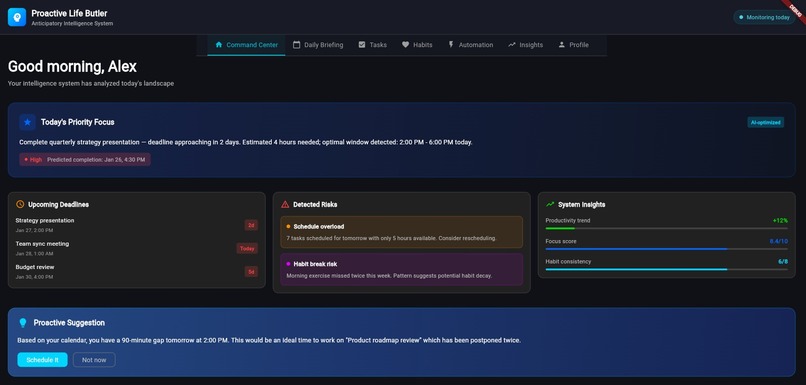The image size is (806, 385).
Task: Click the Habit consistency progress bar
Action: pyautogui.click(x=666, y=269)
